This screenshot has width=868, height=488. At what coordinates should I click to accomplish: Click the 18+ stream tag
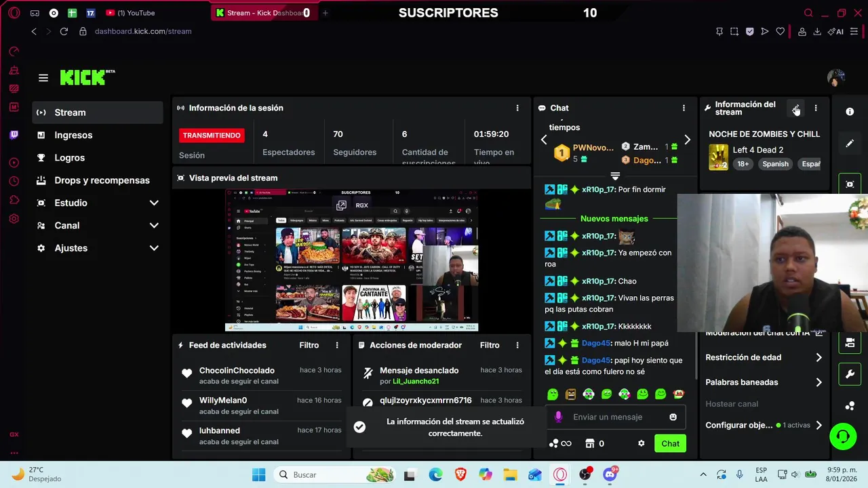(743, 164)
